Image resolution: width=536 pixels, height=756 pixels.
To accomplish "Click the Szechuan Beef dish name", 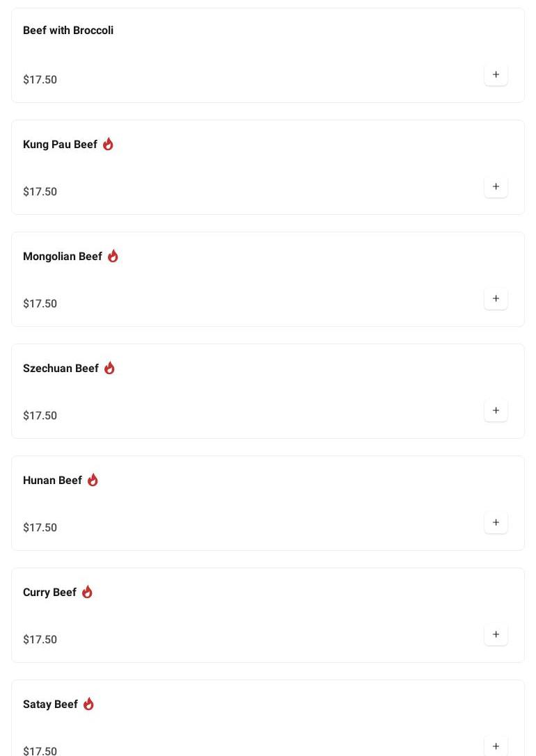I will tap(61, 369).
